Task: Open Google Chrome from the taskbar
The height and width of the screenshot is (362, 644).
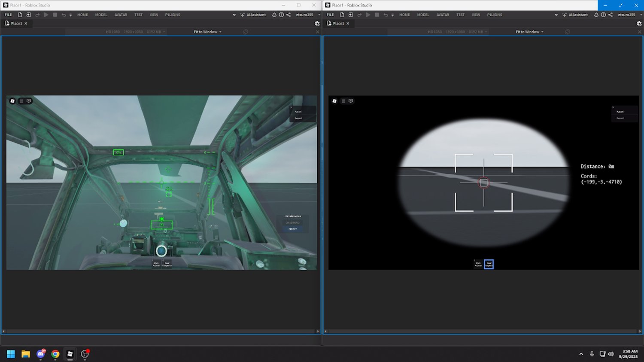Action: point(55,354)
